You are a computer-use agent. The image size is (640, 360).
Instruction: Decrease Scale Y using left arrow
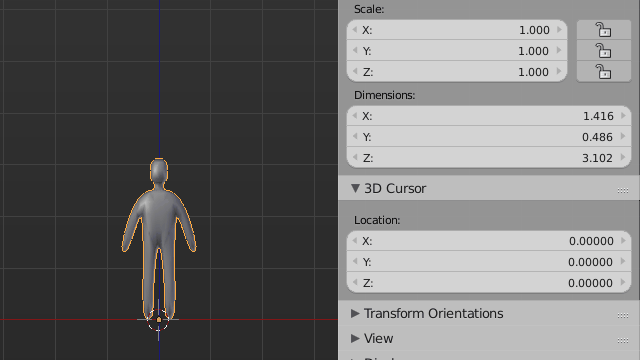pyautogui.click(x=355, y=51)
